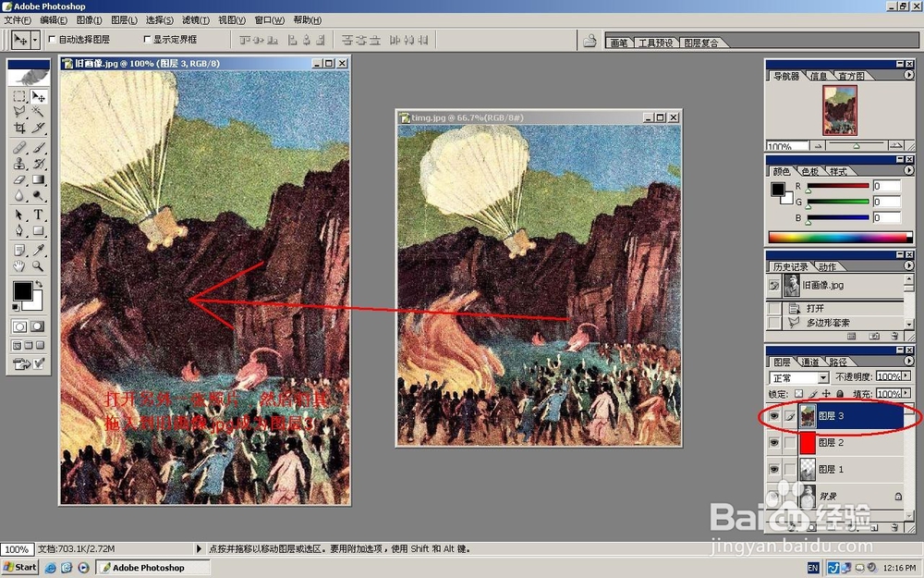Click Adobe Photoshop taskbar button
Viewport: 924px width, 578px height.
152,568
